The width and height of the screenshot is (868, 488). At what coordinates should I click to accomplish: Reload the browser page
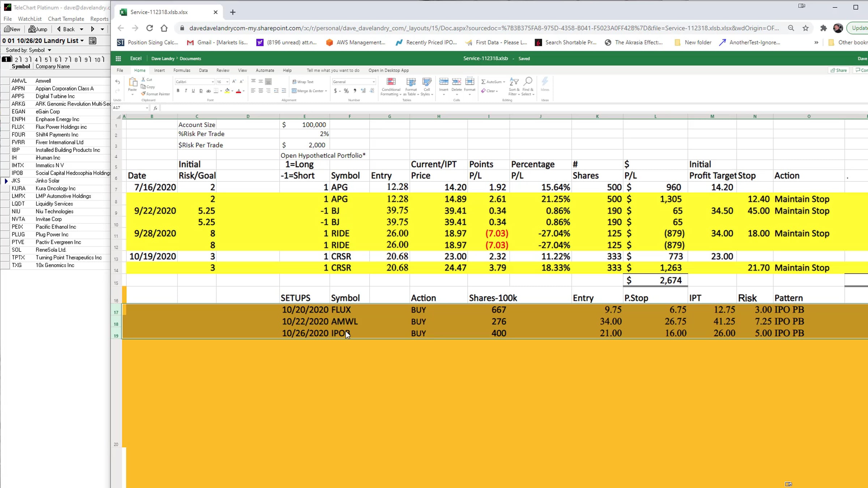pyautogui.click(x=149, y=28)
